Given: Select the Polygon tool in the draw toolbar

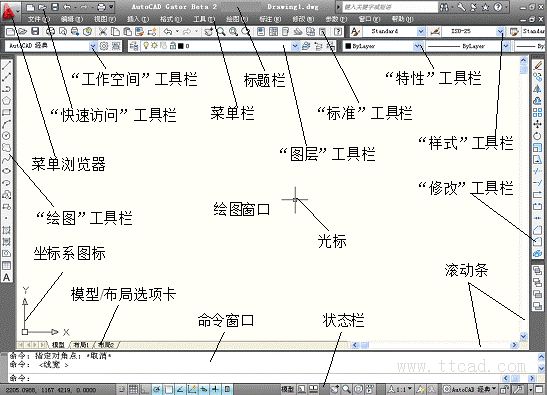Looking at the screenshot, I should pyautogui.click(x=7, y=100).
